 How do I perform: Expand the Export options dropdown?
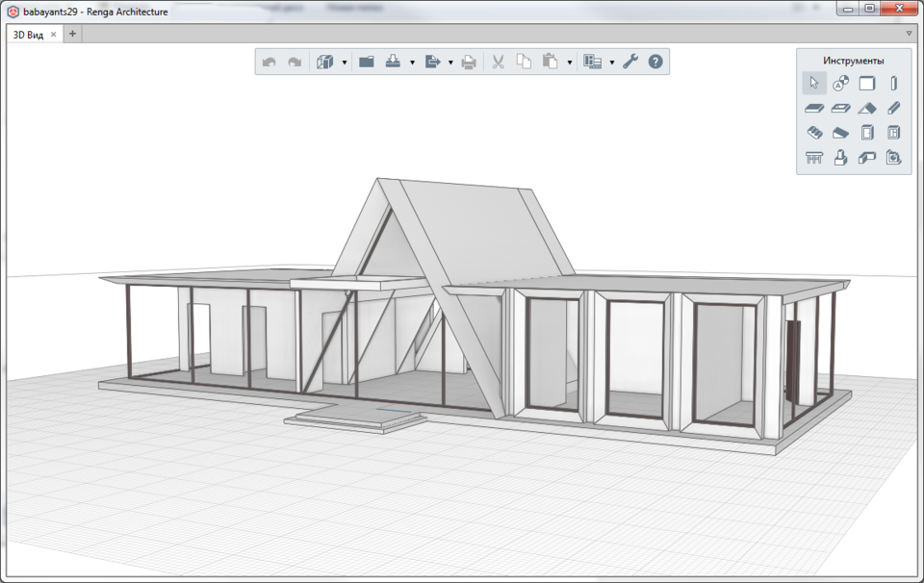(451, 61)
